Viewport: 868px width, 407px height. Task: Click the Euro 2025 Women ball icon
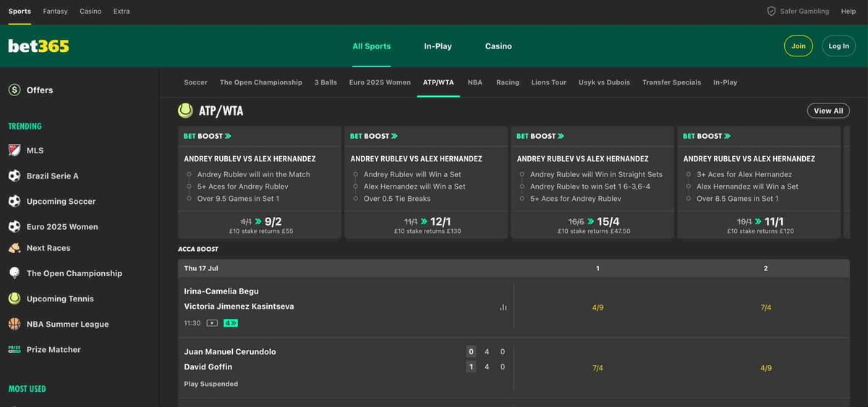(x=14, y=226)
